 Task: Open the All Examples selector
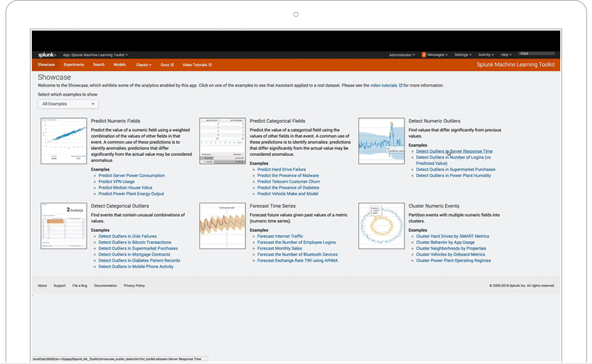pyautogui.click(x=68, y=104)
